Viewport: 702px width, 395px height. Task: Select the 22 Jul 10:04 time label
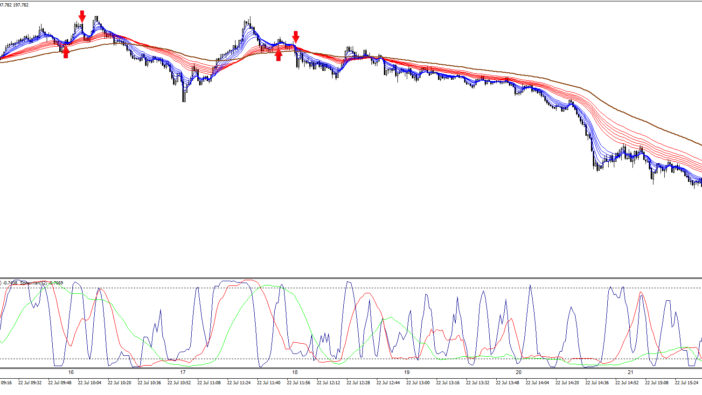click(x=90, y=383)
